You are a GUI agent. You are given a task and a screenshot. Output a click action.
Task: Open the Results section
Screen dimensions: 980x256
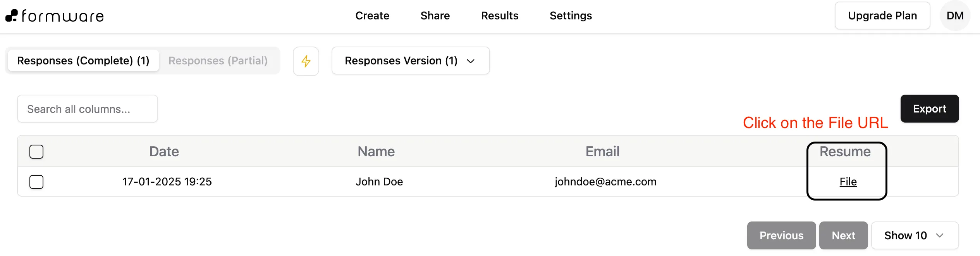click(x=499, y=16)
